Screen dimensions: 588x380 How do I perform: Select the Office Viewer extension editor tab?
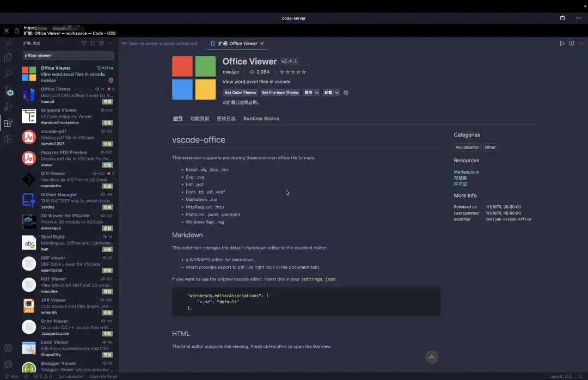pyautogui.click(x=237, y=44)
